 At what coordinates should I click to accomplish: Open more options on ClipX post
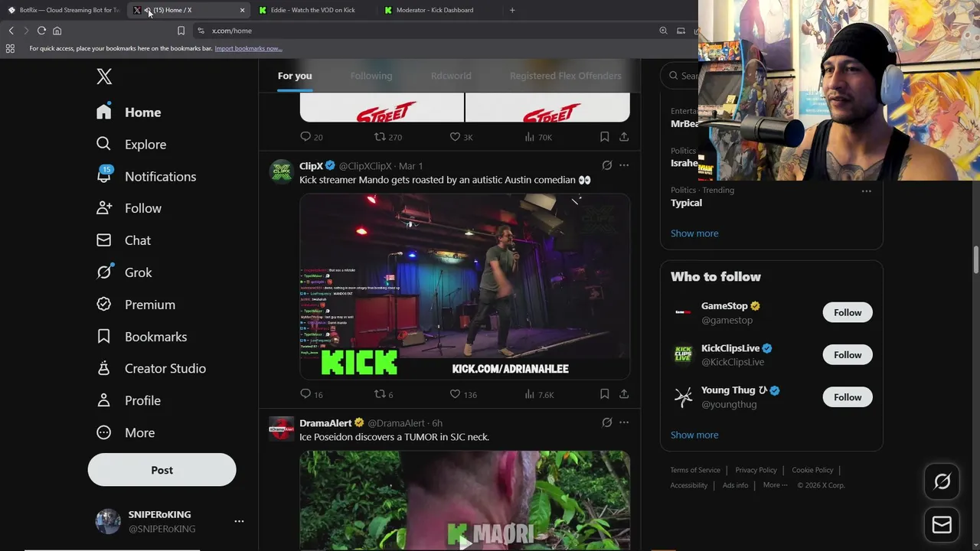[624, 165]
